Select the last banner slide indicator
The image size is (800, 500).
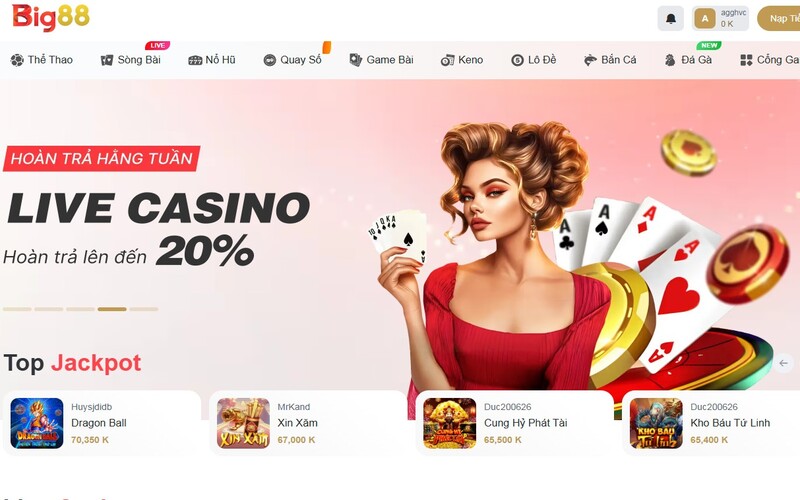pyautogui.click(x=144, y=309)
